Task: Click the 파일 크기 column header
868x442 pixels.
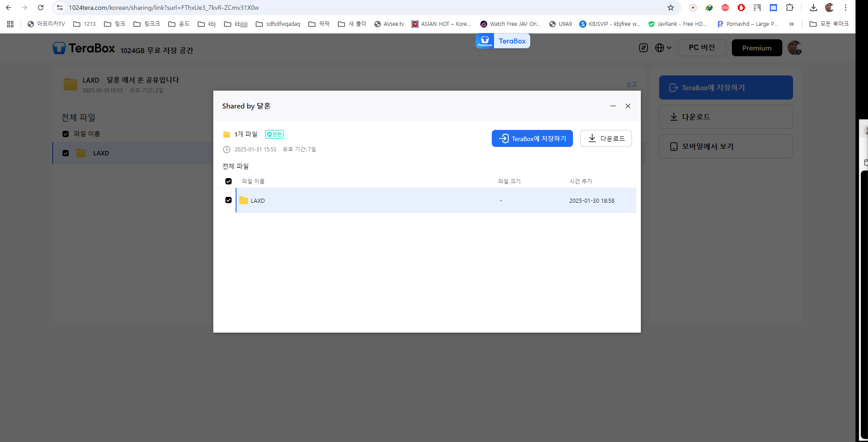Action: coord(509,181)
